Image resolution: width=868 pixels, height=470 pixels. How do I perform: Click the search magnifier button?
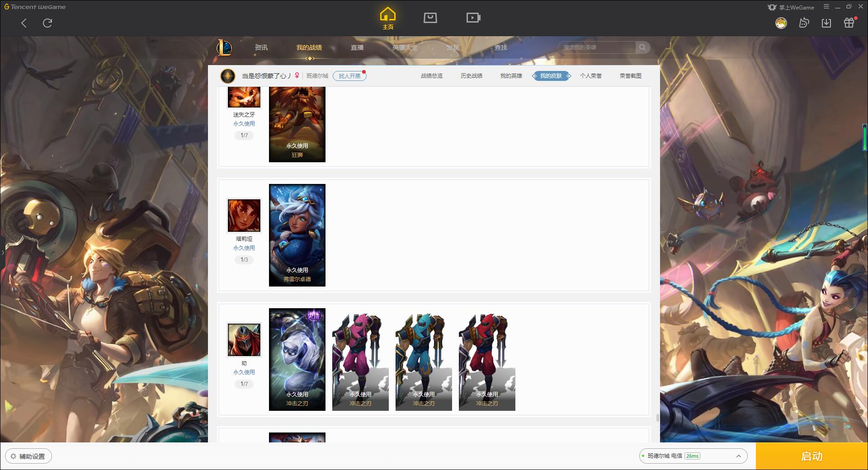point(642,47)
